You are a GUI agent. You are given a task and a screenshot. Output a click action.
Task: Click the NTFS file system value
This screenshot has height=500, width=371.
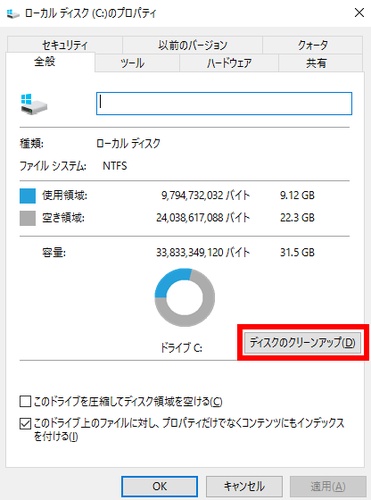115,166
